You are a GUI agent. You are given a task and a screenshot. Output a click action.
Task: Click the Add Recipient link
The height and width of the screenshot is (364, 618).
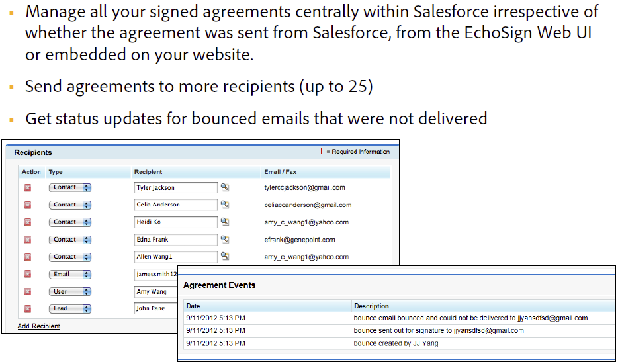(x=39, y=326)
